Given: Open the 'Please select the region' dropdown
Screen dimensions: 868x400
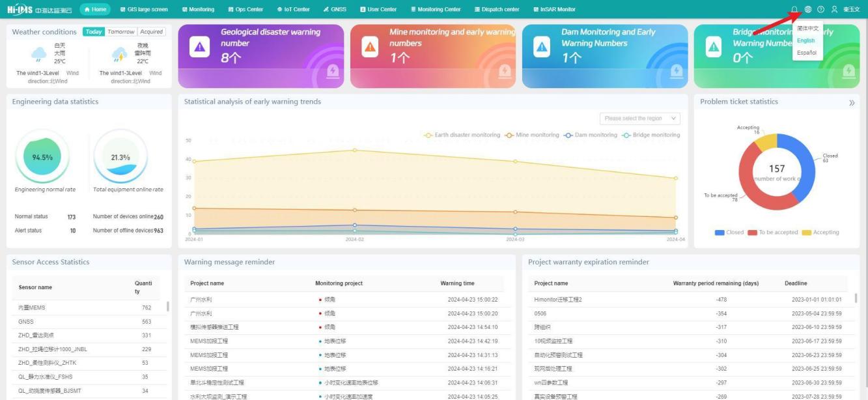Looking at the screenshot, I should 639,119.
